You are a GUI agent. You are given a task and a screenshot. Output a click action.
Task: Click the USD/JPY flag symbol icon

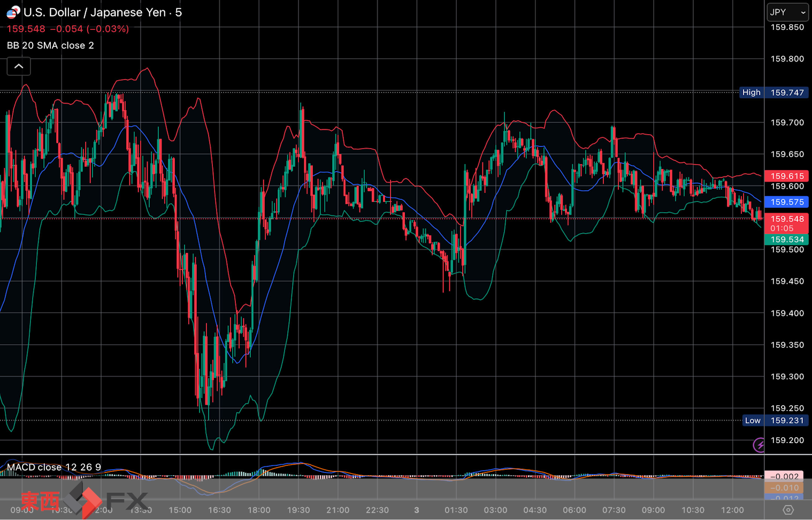(13, 12)
